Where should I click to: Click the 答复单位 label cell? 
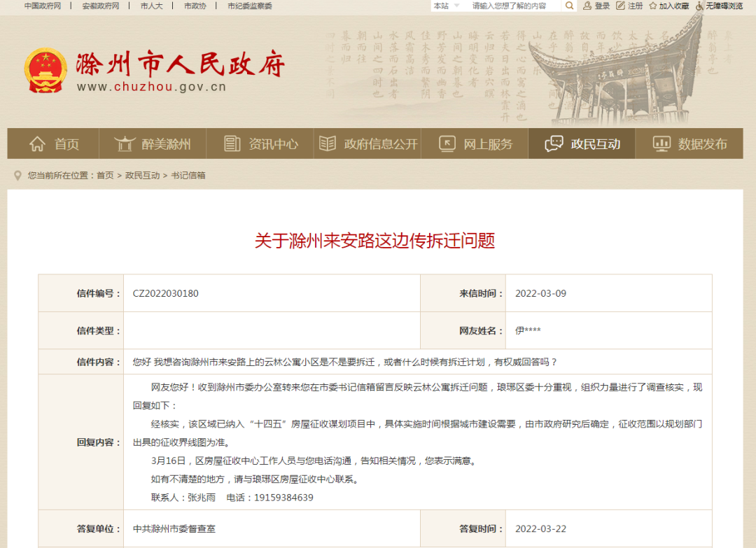(81, 528)
